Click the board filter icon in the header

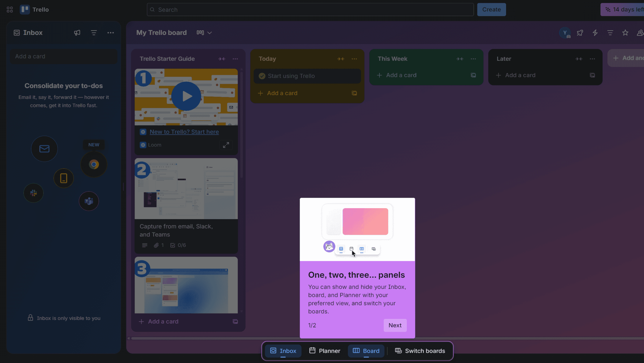click(x=610, y=33)
